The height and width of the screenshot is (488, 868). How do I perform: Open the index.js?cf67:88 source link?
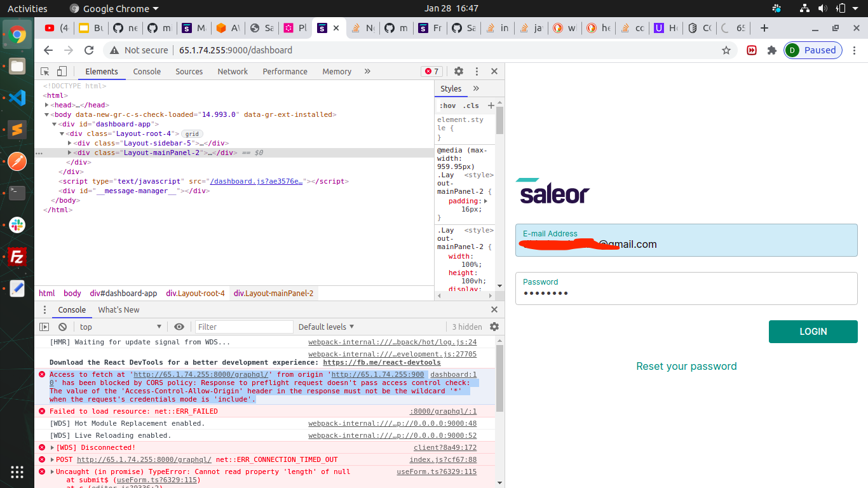443,460
